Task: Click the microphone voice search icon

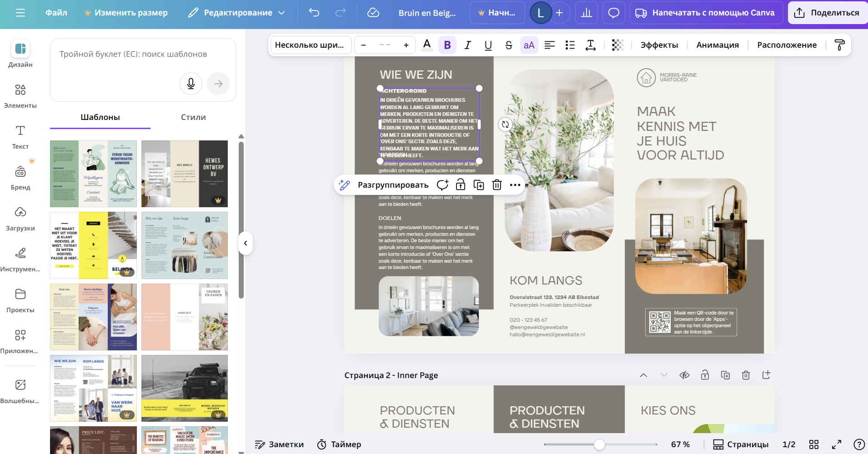Action: 191,84
